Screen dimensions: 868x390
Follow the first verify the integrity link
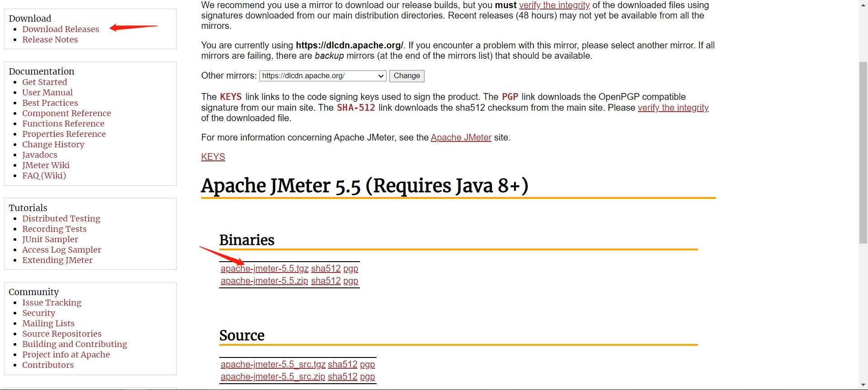point(554,5)
